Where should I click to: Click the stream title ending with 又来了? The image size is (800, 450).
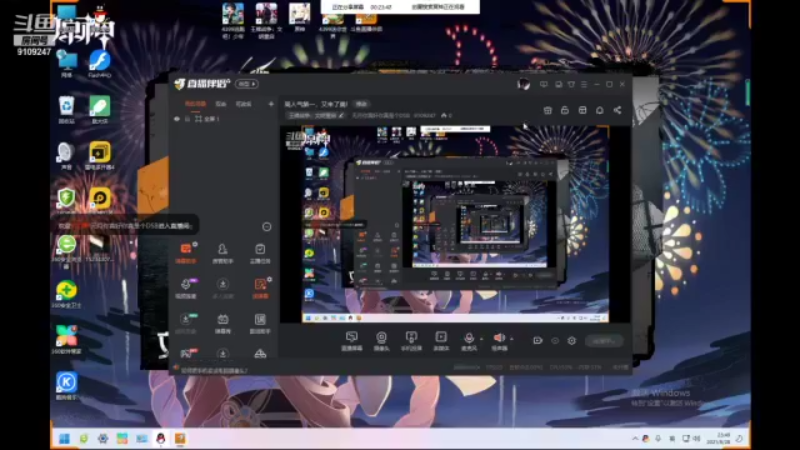click(x=316, y=104)
